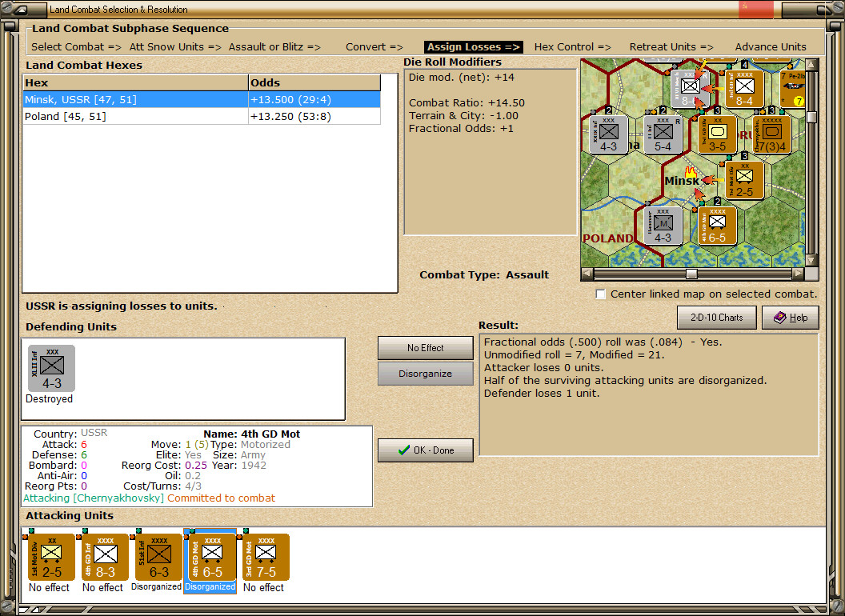Click the highlighted Assign Losses subphase step
Image resolution: width=845 pixels, height=616 pixels.
pyautogui.click(x=473, y=47)
